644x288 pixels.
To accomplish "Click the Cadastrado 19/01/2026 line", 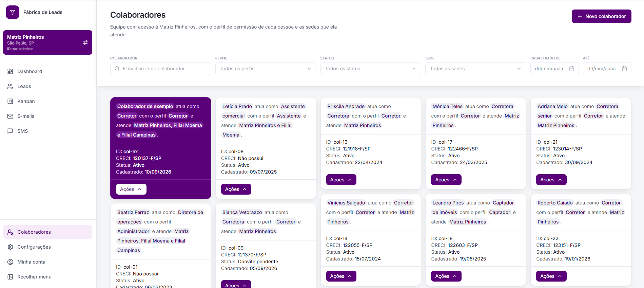I will [563, 259].
